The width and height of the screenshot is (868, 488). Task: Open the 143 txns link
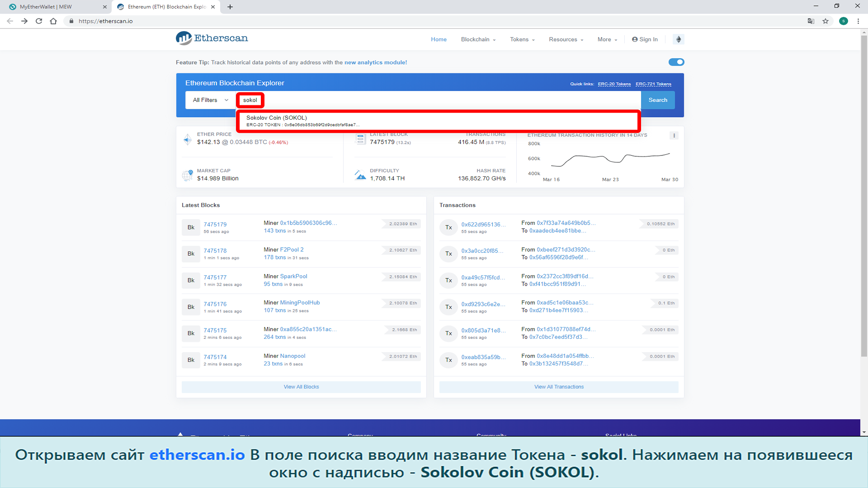click(x=275, y=231)
